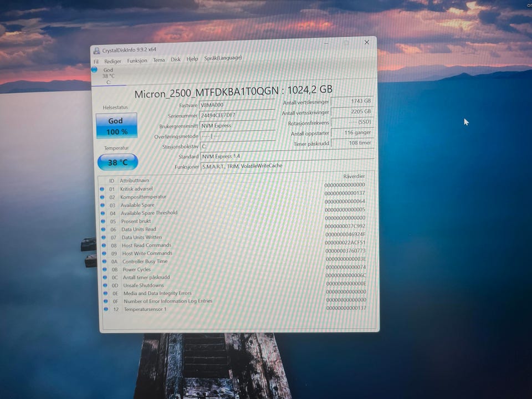532x399 pixels.
Task: Click the Rotasjonsfrekvens value (SSD)
Action: 352,122
